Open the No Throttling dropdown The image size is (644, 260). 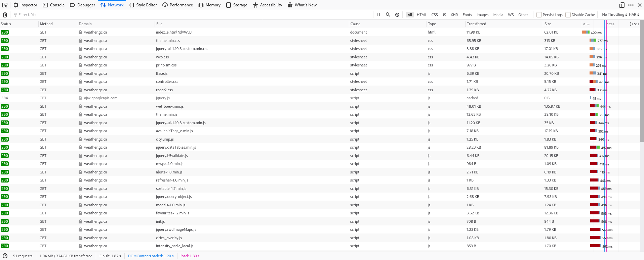point(614,15)
